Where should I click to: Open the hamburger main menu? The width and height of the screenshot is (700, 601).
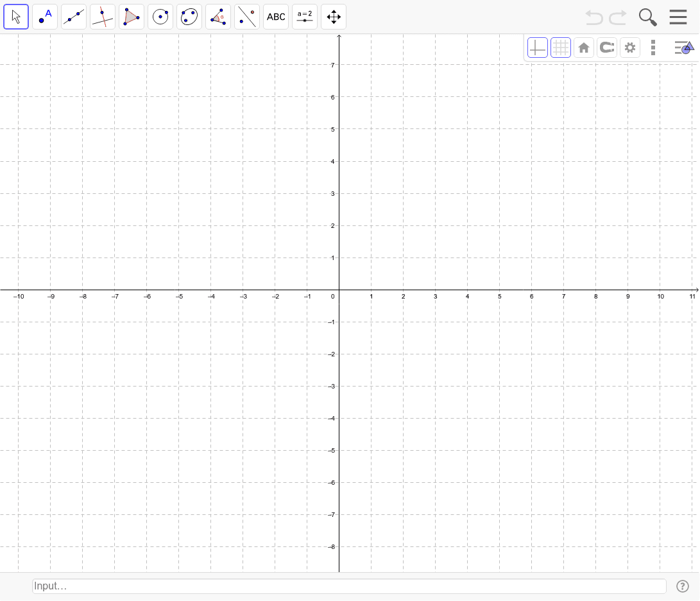pos(678,17)
